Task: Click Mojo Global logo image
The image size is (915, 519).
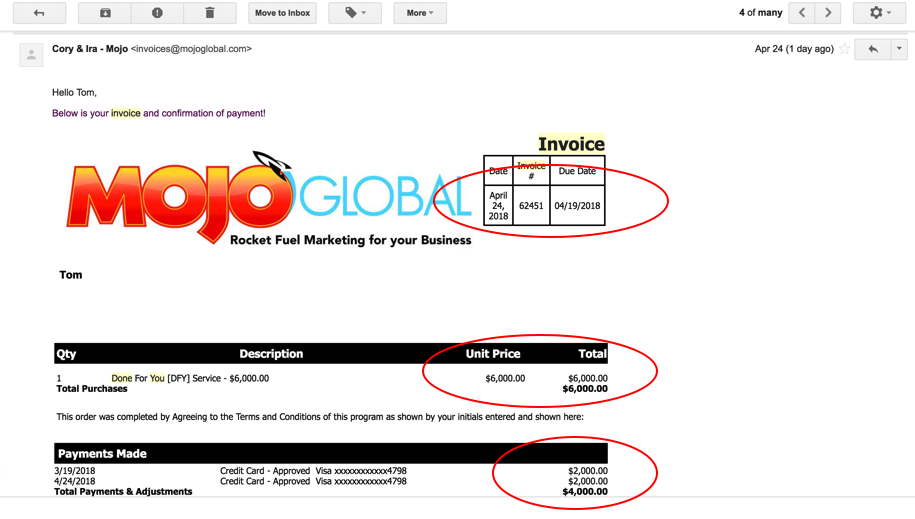Action: pos(269,198)
